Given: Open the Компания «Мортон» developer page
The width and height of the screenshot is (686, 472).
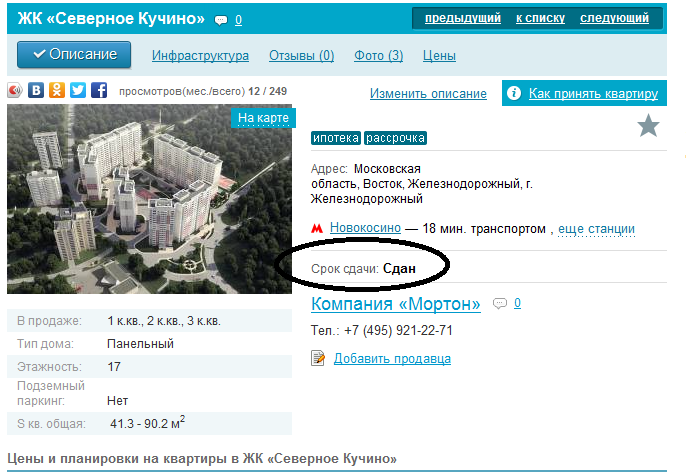Looking at the screenshot, I should pyautogui.click(x=396, y=304).
